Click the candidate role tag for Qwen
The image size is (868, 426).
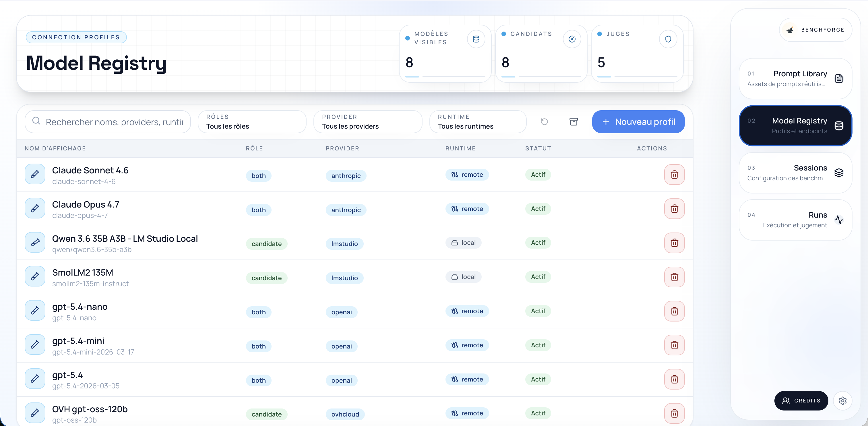pos(267,244)
